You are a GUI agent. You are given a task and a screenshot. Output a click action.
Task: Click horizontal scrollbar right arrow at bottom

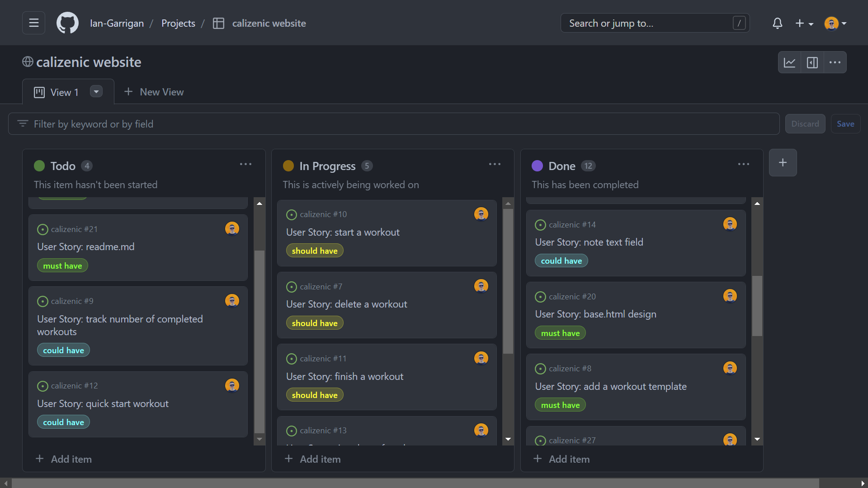coord(863,483)
